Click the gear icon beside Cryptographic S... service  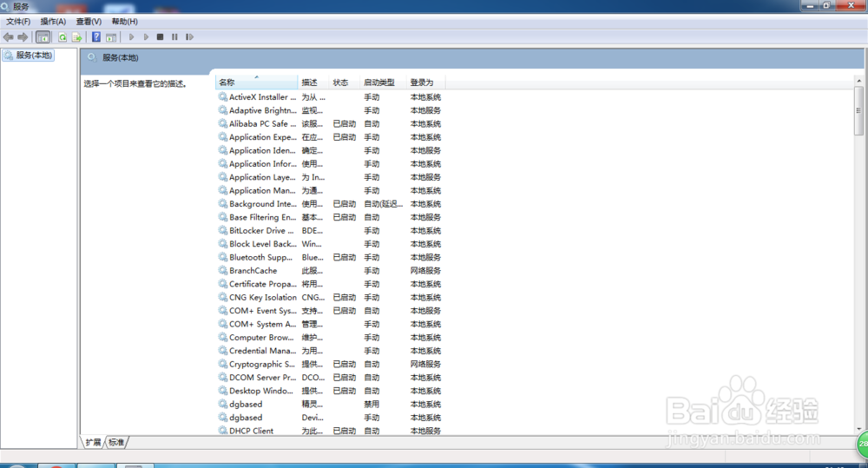222,364
